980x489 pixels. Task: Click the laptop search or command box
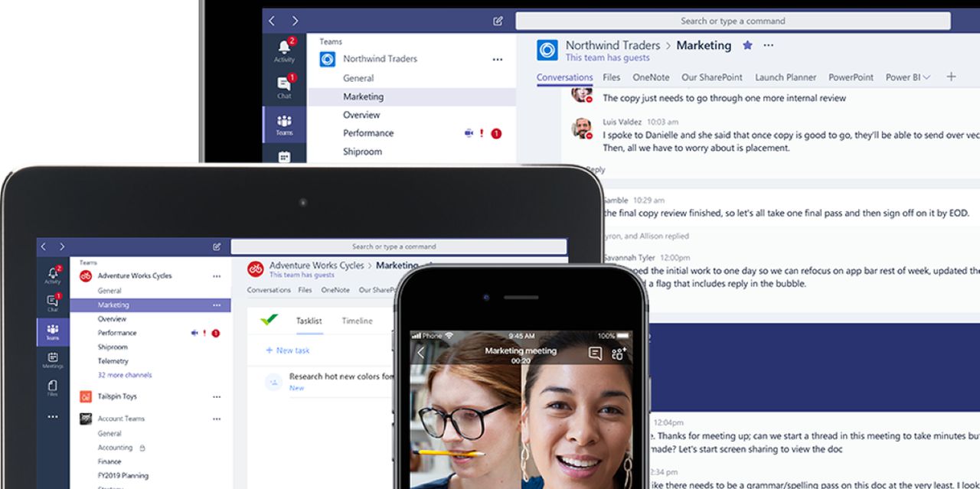[733, 21]
